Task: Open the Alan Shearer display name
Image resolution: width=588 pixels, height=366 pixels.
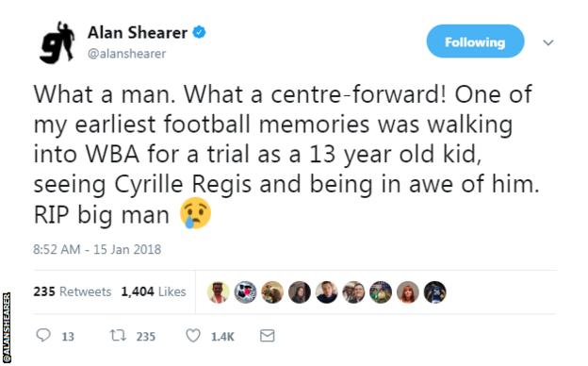Action: (x=138, y=33)
